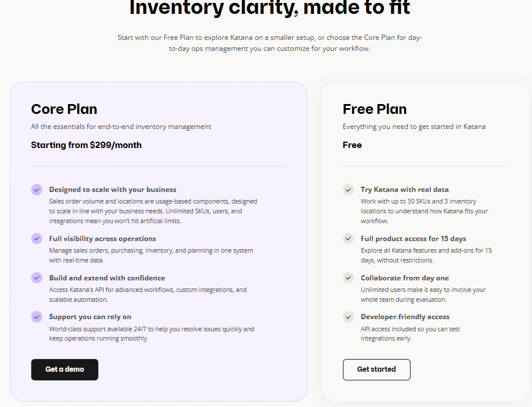This screenshot has height=407, width=532.
Task: Click checkmark icon beside Try Katana
Action: point(348,190)
